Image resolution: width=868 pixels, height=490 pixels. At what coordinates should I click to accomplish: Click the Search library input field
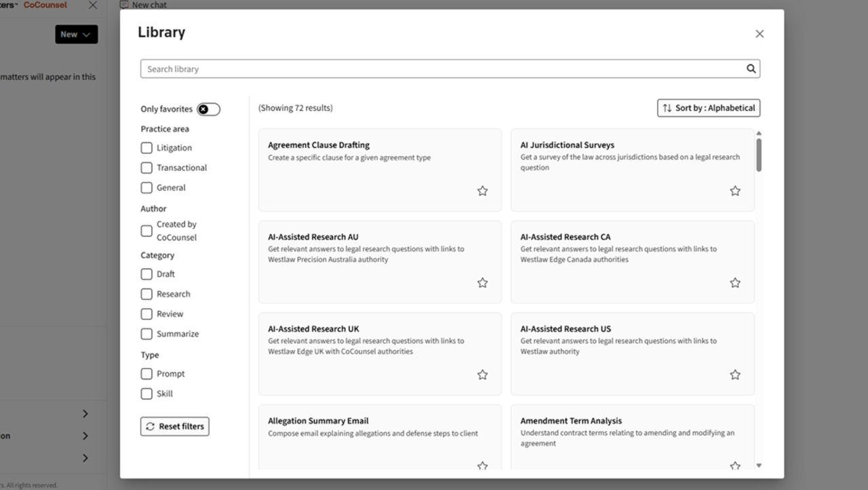point(441,69)
